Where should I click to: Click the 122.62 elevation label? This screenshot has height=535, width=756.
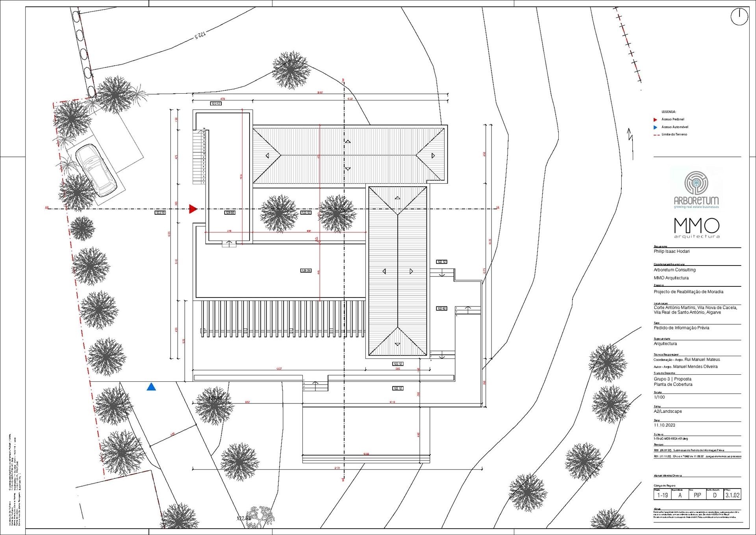pyautogui.click(x=441, y=309)
